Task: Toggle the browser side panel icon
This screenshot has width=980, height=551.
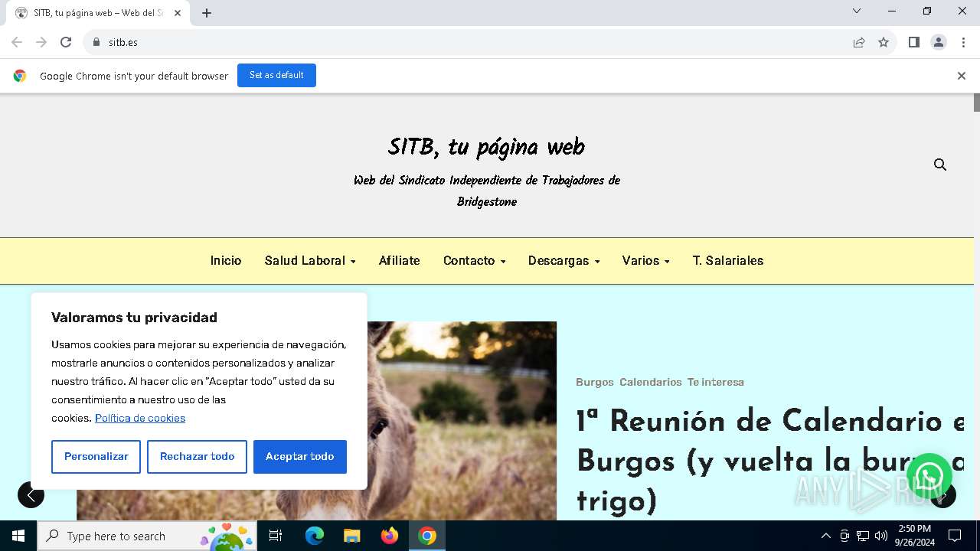Action: [914, 42]
